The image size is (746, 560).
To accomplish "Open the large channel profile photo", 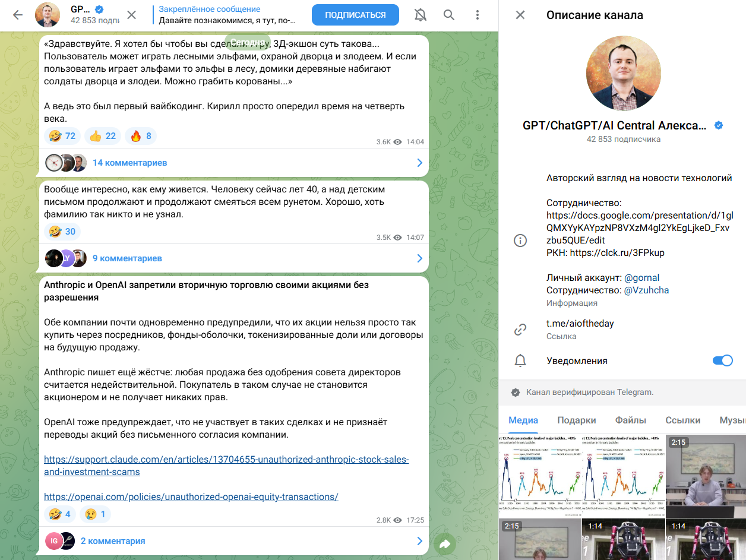I will click(624, 72).
